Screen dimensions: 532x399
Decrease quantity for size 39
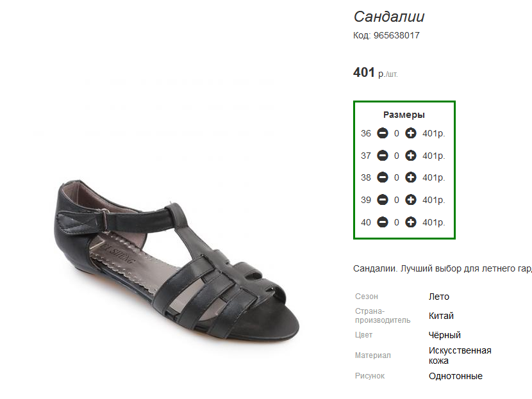pos(383,200)
